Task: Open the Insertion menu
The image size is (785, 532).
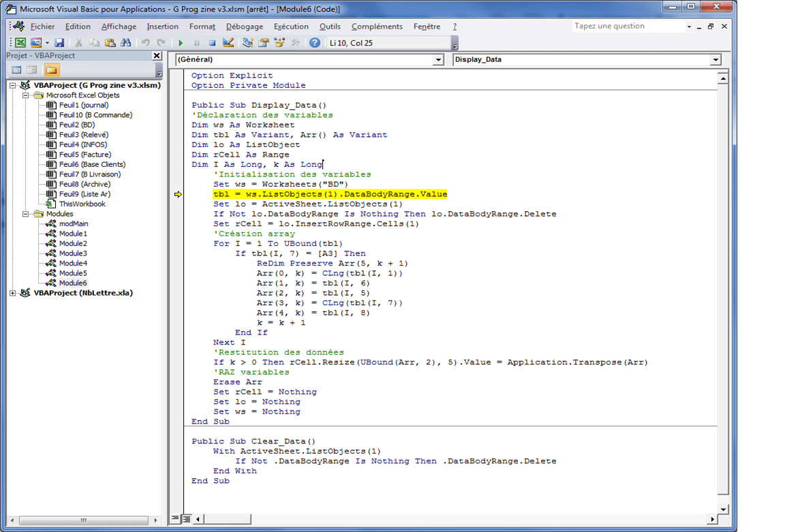Action: 162,27
